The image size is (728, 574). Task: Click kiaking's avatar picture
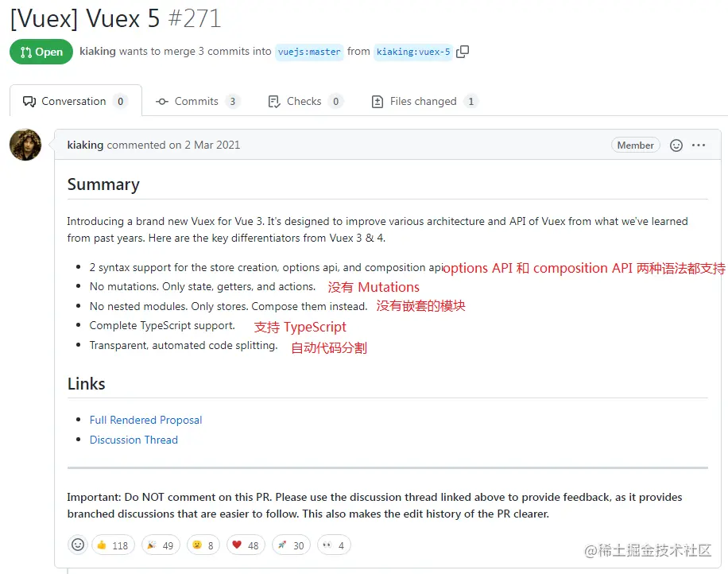click(x=25, y=145)
